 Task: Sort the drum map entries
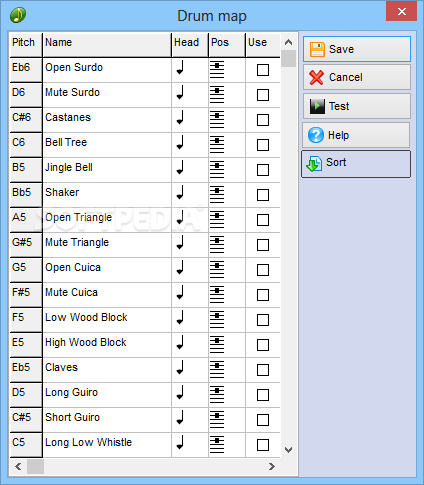(356, 164)
